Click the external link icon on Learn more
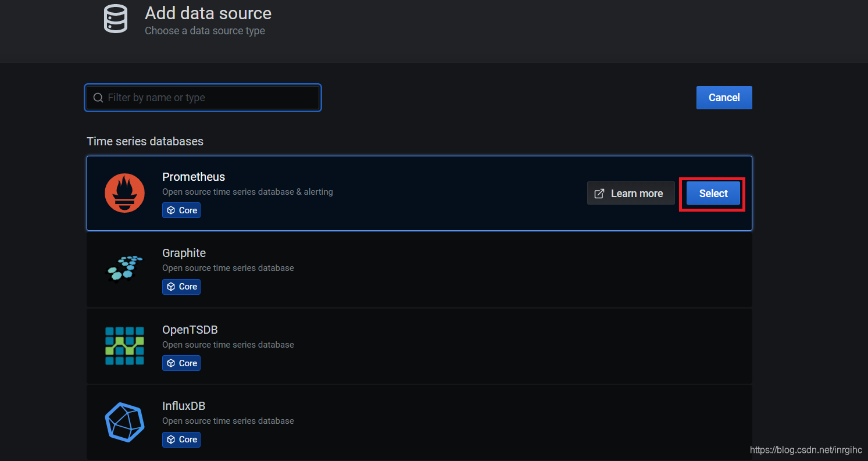This screenshot has width=868, height=461. (x=599, y=194)
